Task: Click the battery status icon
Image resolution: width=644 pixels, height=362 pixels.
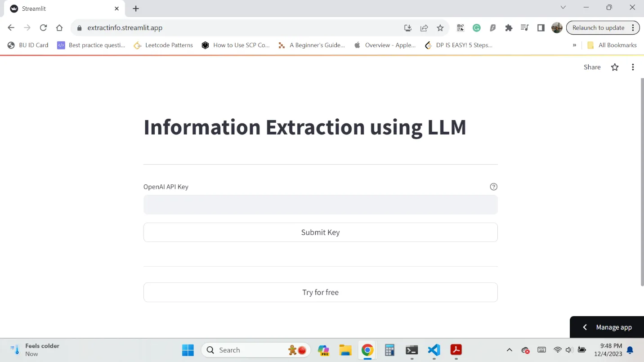Action: [581, 350]
